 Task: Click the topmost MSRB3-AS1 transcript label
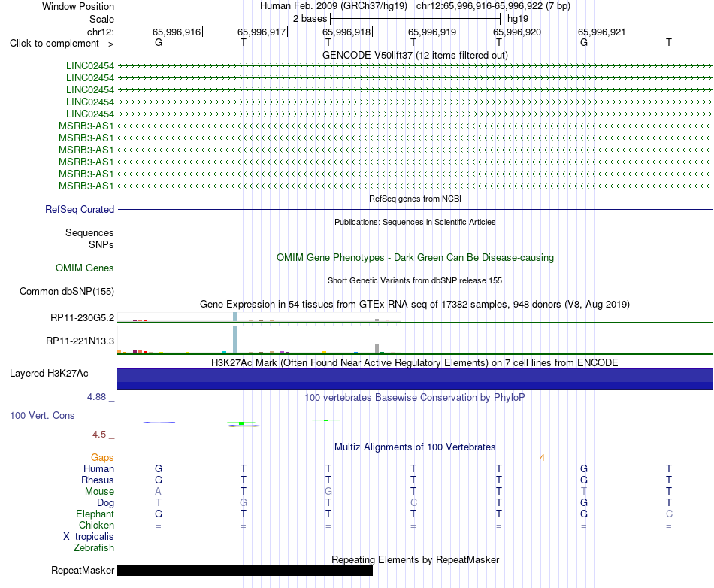click(86, 126)
